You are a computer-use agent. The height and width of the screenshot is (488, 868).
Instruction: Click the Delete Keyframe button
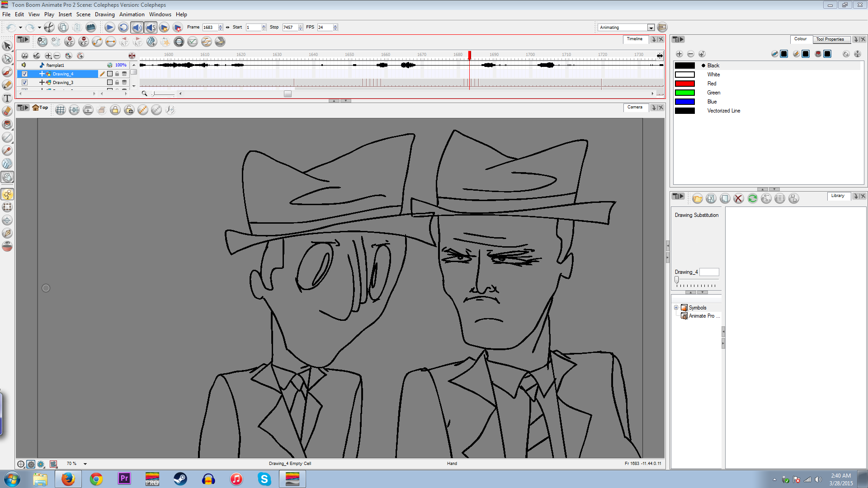pos(84,42)
